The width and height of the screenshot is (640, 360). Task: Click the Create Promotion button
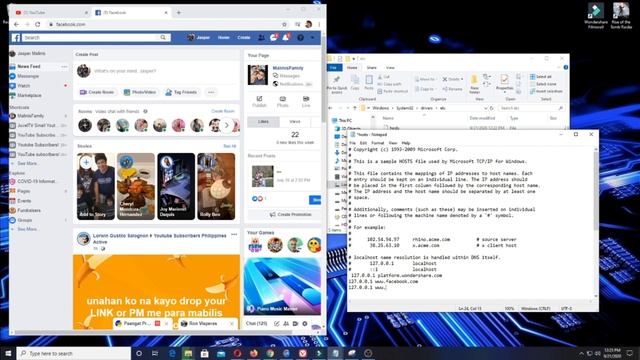(x=290, y=214)
